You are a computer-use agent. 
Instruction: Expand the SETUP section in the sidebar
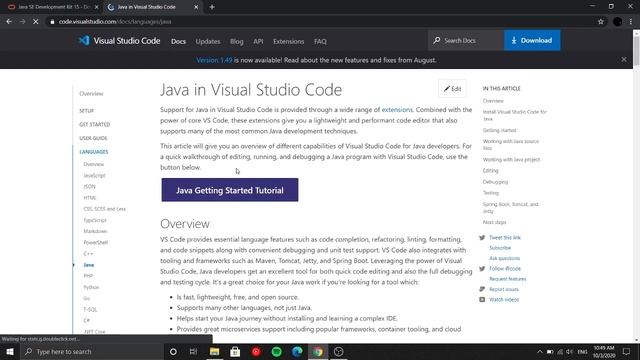click(x=87, y=111)
